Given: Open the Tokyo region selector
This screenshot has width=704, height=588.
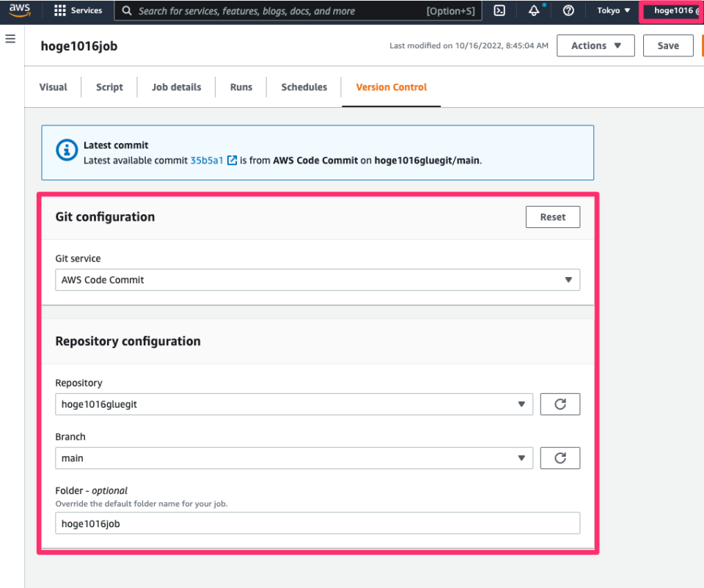Looking at the screenshot, I should tap(613, 10).
